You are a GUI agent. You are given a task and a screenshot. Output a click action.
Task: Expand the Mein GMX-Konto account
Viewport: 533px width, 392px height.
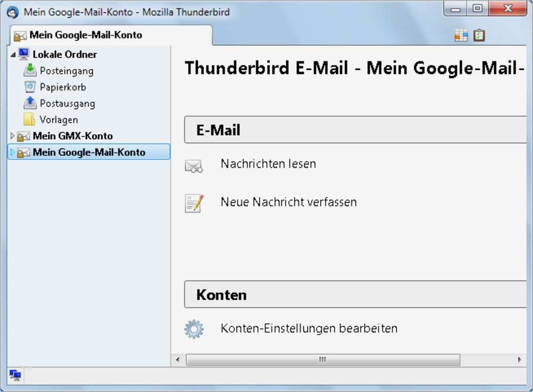(12, 136)
